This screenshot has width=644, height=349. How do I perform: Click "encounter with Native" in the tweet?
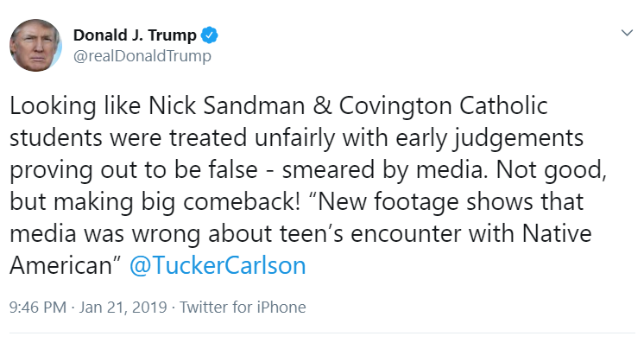[x=471, y=233]
